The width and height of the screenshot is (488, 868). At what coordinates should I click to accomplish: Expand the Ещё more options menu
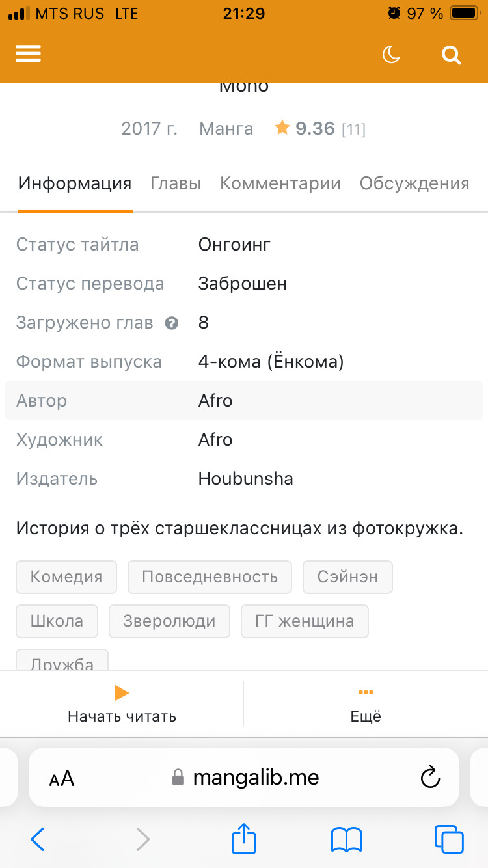pos(366,704)
